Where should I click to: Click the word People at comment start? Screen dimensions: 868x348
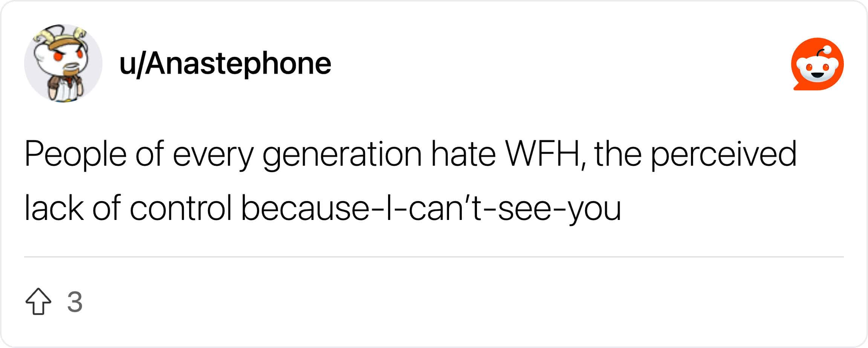75,154
